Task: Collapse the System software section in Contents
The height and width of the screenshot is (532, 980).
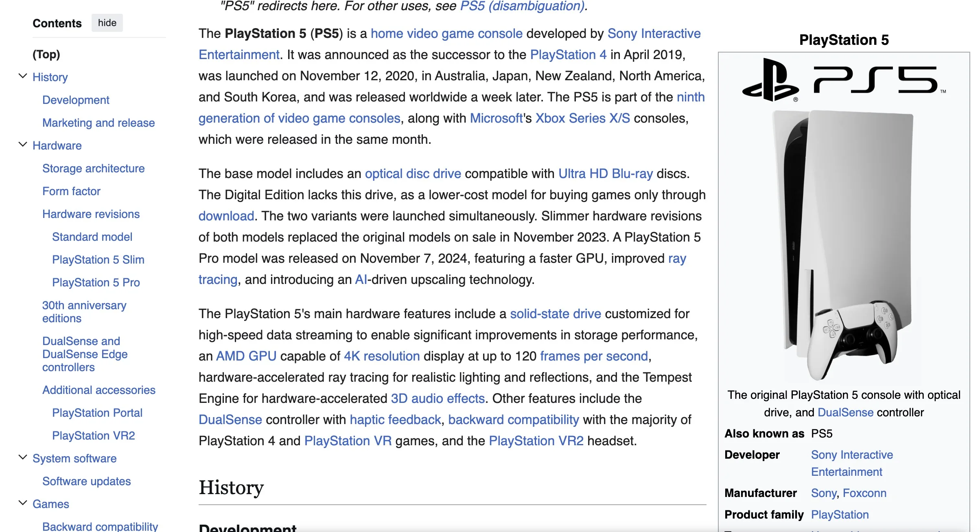Action: [22, 457]
